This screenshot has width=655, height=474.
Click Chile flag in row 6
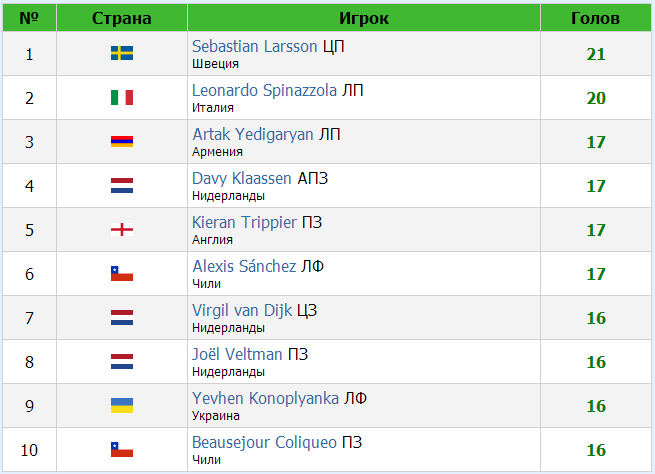pyautogui.click(x=122, y=274)
